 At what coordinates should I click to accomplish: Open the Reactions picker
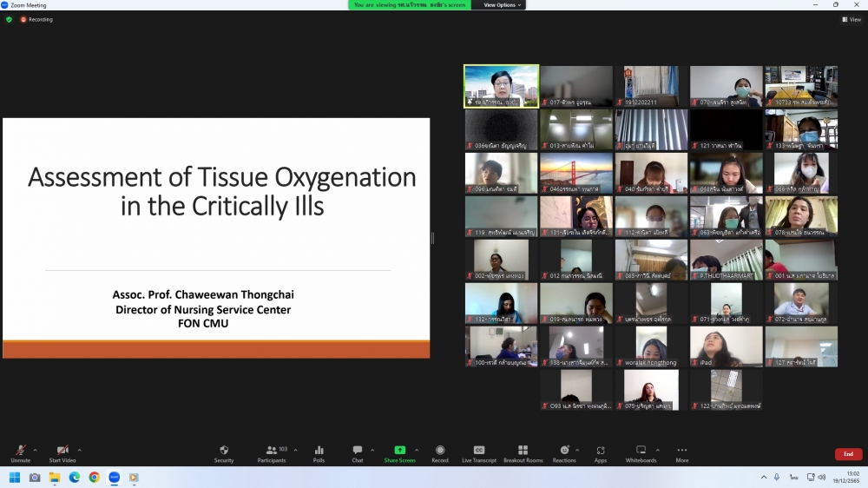pyautogui.click(x=564, y=452)
